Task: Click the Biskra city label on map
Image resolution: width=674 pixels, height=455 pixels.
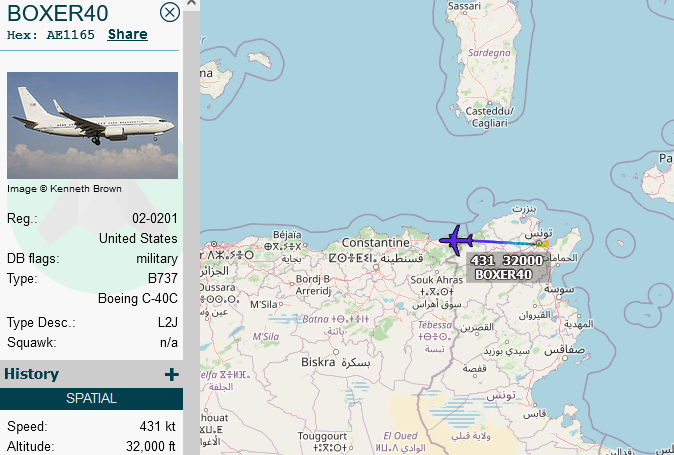Action: [318, 362]
